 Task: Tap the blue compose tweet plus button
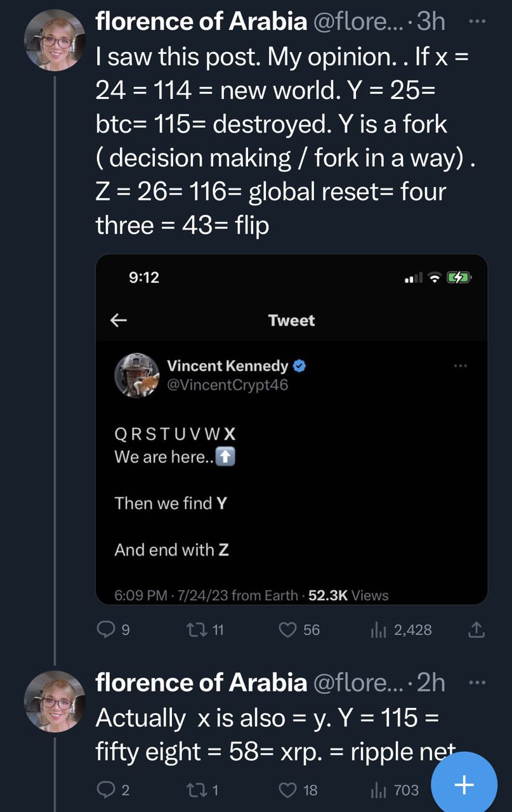(464, 785)
